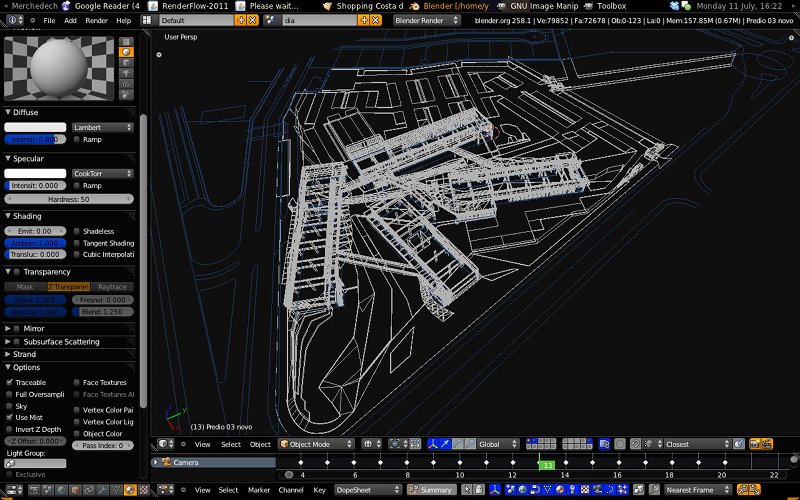Open the Marker menu in dopesheet

point(259,490)
